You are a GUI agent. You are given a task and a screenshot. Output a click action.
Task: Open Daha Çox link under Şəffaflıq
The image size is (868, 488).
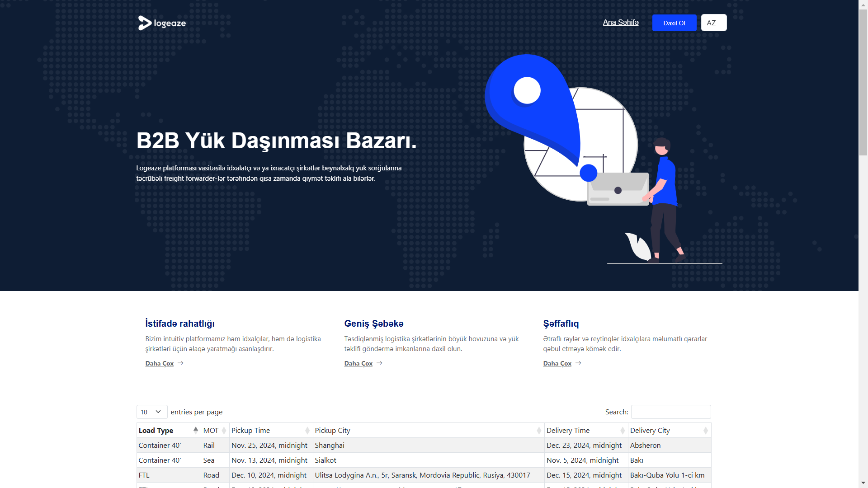557,363
